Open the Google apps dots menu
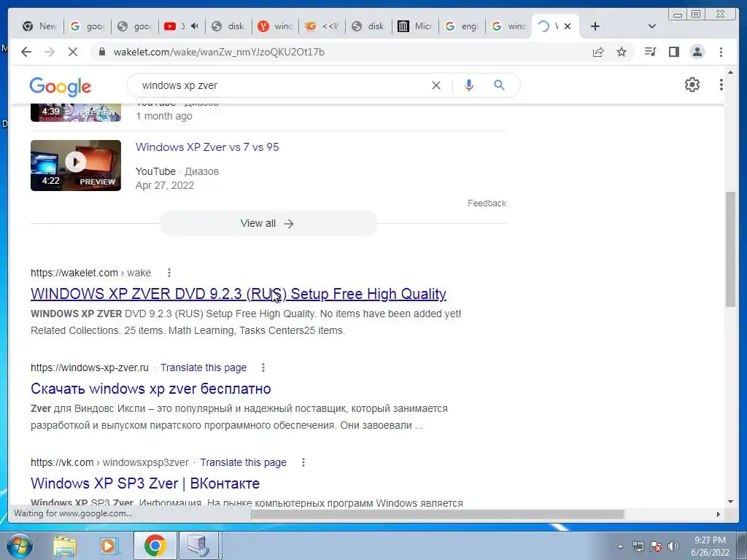Screen dimensions: 747x560 721,85
